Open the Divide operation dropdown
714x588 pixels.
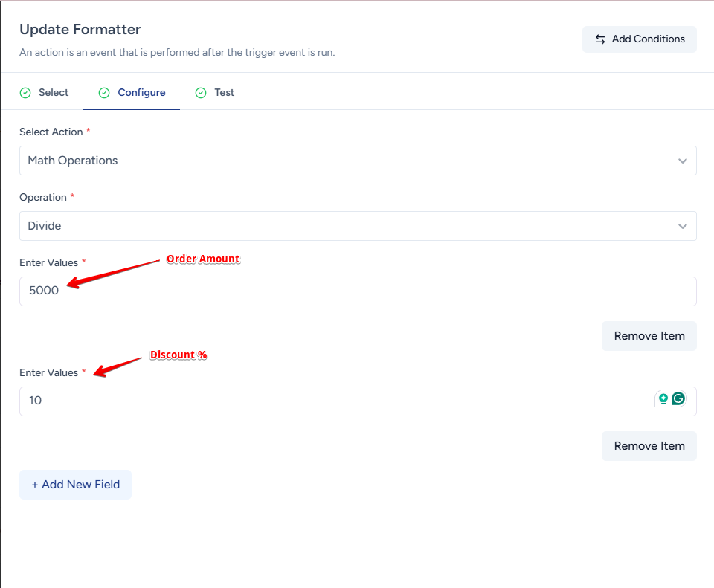point(342,226)
